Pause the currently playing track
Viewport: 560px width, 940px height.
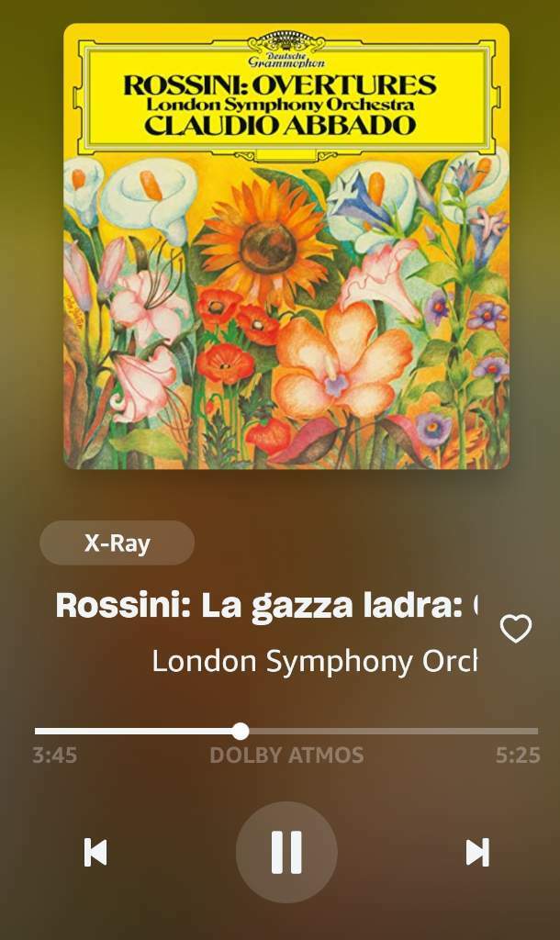tap(286, 852)
